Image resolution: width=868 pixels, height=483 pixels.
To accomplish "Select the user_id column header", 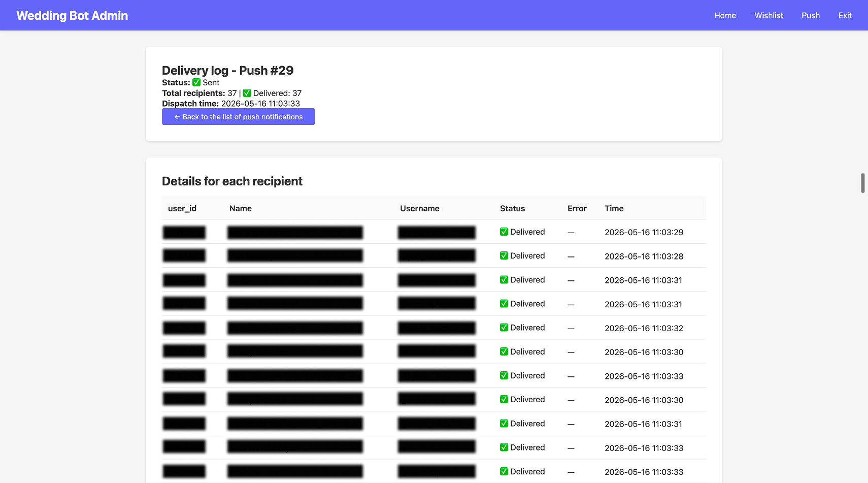I will click(182, 208).
